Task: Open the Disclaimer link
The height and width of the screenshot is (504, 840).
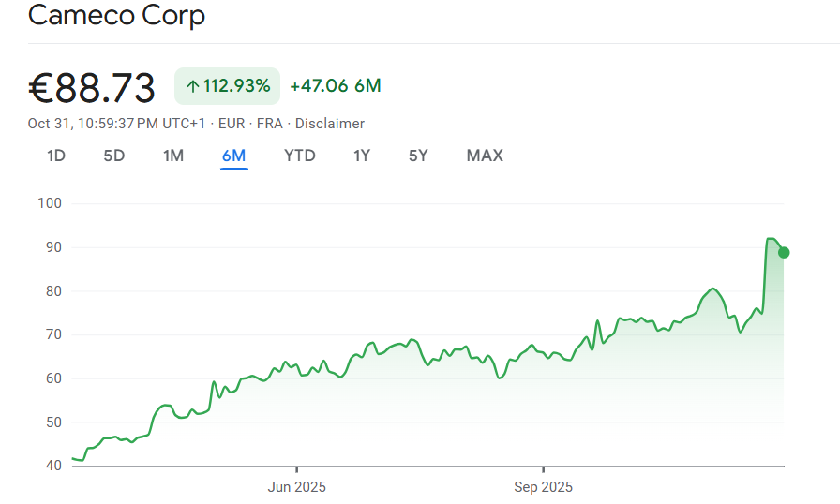Action: coord(329,124)
